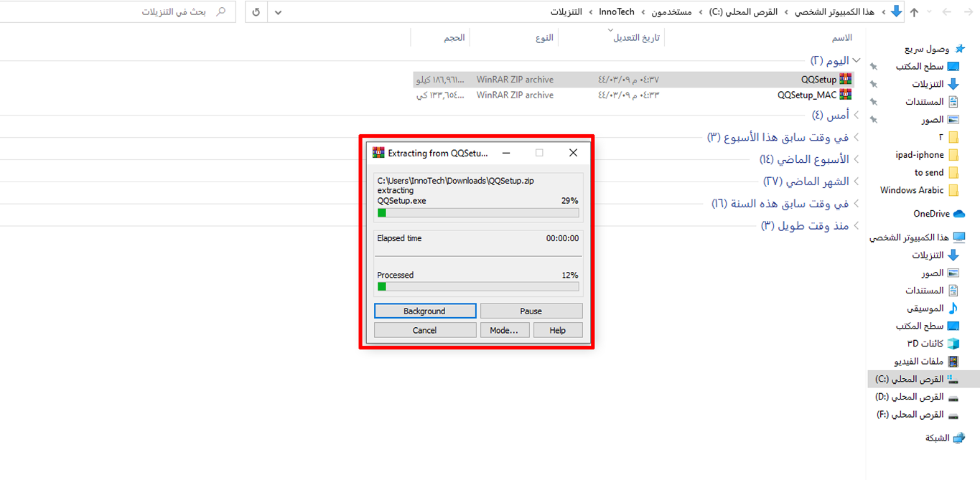Click مستخدمون in the address breadcrumb

click(671, 12)
